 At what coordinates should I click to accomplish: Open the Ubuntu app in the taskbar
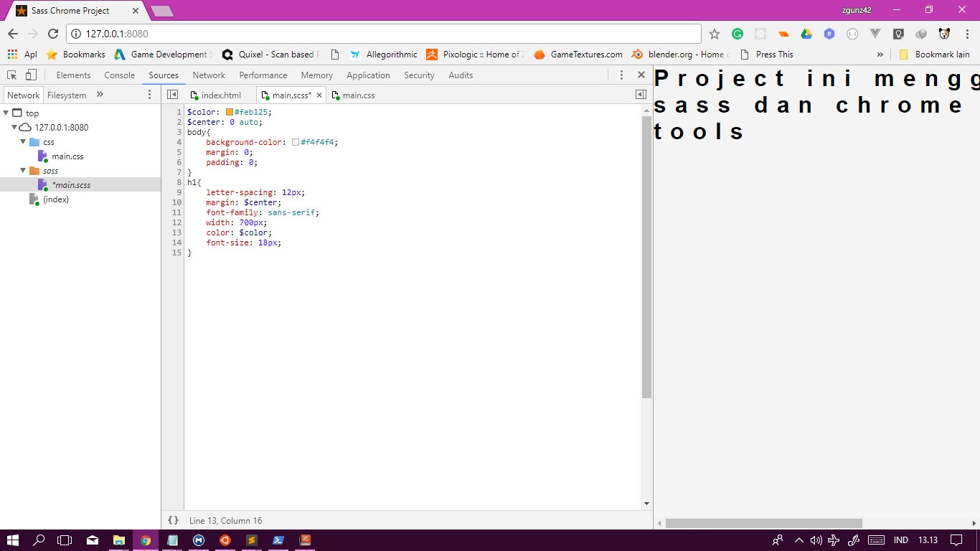(225, 540)
